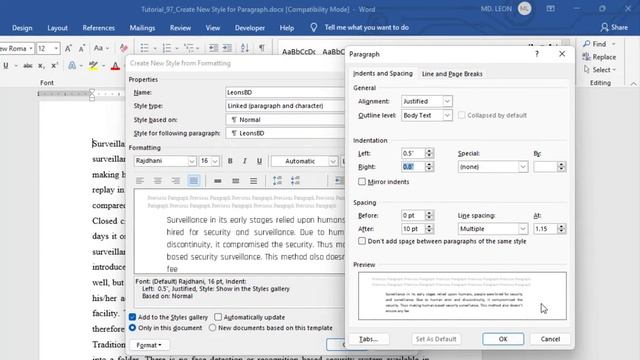Open the Alignment dropdown
The height and width of the screenshot is (360, 640).
tap(447, 101)
